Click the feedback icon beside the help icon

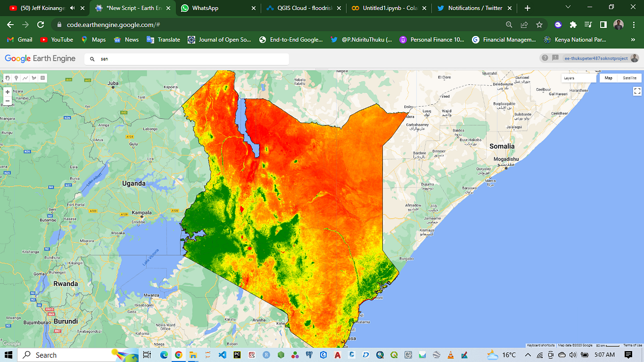point(555,58)
